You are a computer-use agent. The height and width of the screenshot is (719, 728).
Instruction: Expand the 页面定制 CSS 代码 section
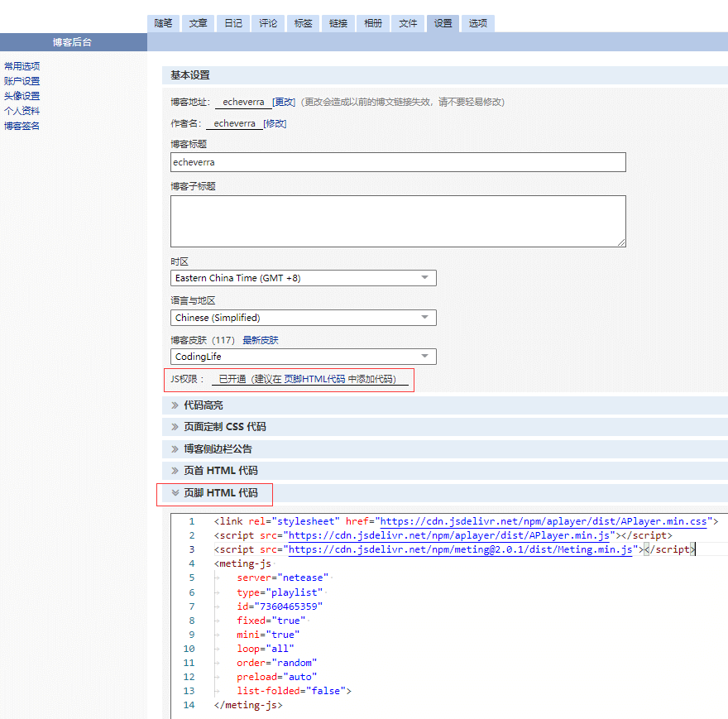tap(225, 426)
